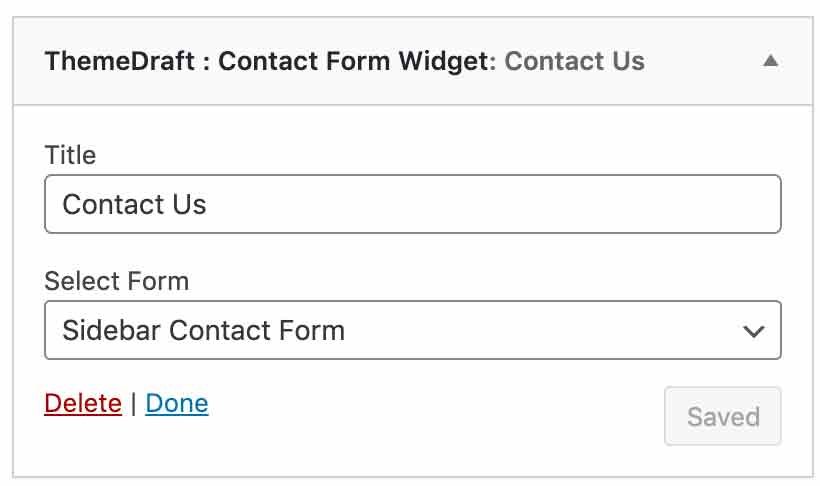Click the red Delete text
Image resolution: width=820 pixels, height=486 pixels.
[x=83, y=403]
